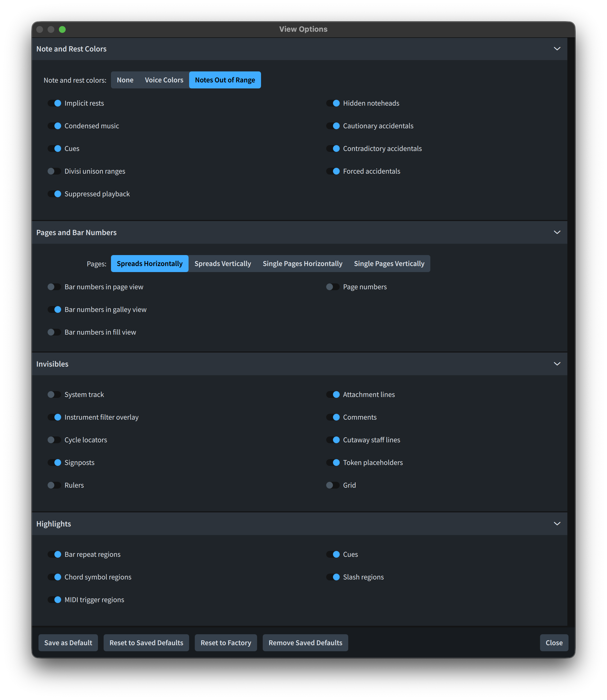
Task: Enable Divisi unison ranges toggle
Action: pyautogui.click(x=55, y=171)
